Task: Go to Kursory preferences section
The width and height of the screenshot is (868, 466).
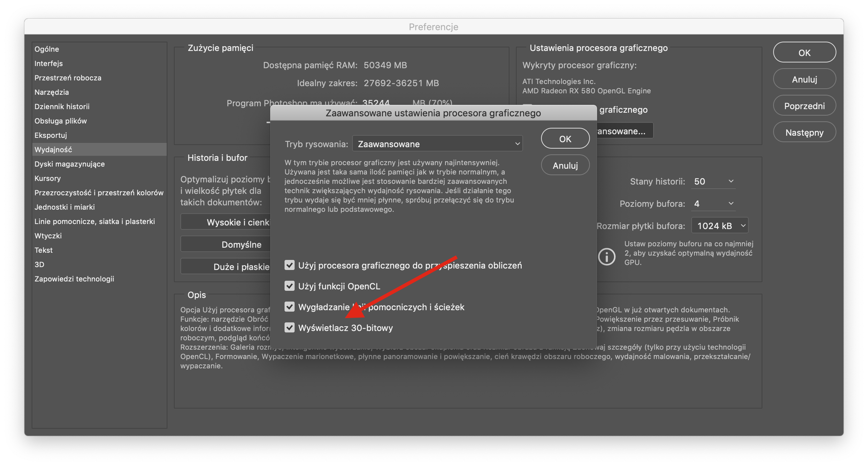Action: pos(47,178)
